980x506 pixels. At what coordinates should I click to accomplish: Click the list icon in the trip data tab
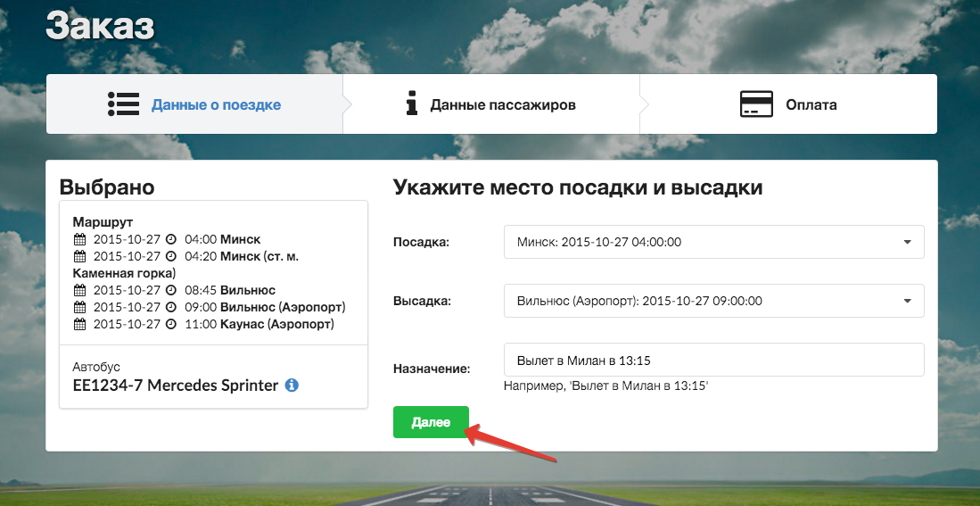tap(123, 104)
